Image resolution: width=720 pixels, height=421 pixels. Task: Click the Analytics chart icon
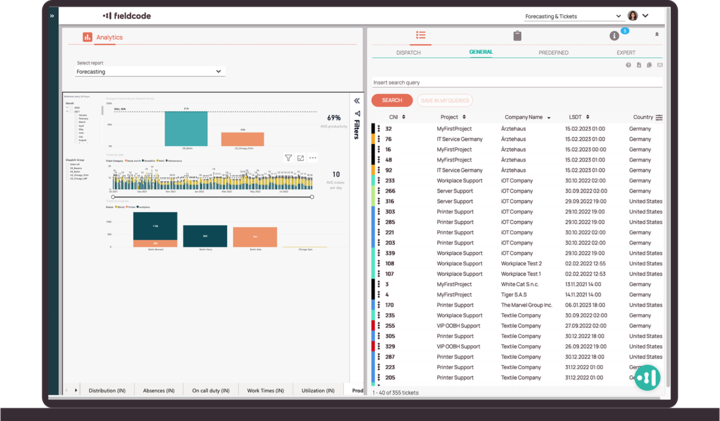click(x=87, y=37)
